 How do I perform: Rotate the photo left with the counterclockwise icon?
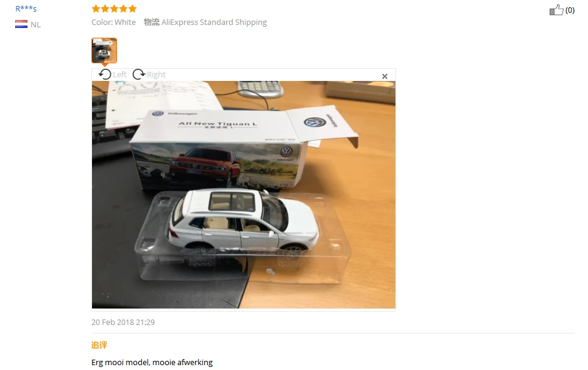pyautogui.click(x=105, y=74)
